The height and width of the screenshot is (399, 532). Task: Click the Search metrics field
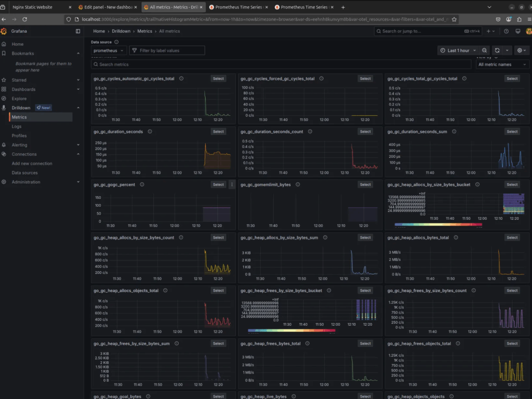[x=281, y=64]
